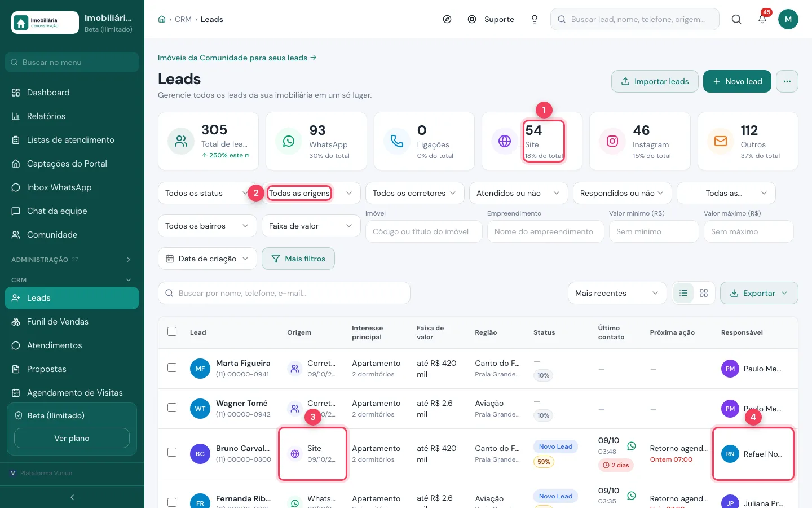Check the Bruno Carvalho row checkbox
The width and height of the screenshot is (812, 508).
coord(172,452)
